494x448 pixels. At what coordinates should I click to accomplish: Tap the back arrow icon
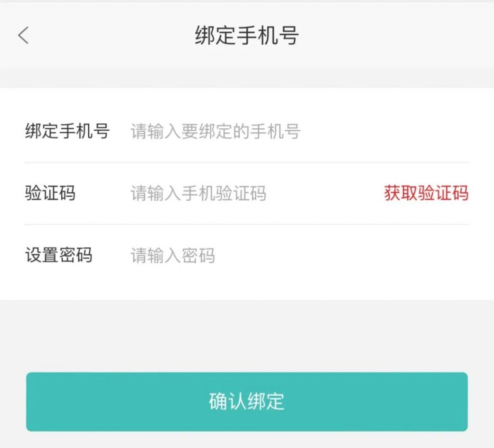(x=24, y=36)
